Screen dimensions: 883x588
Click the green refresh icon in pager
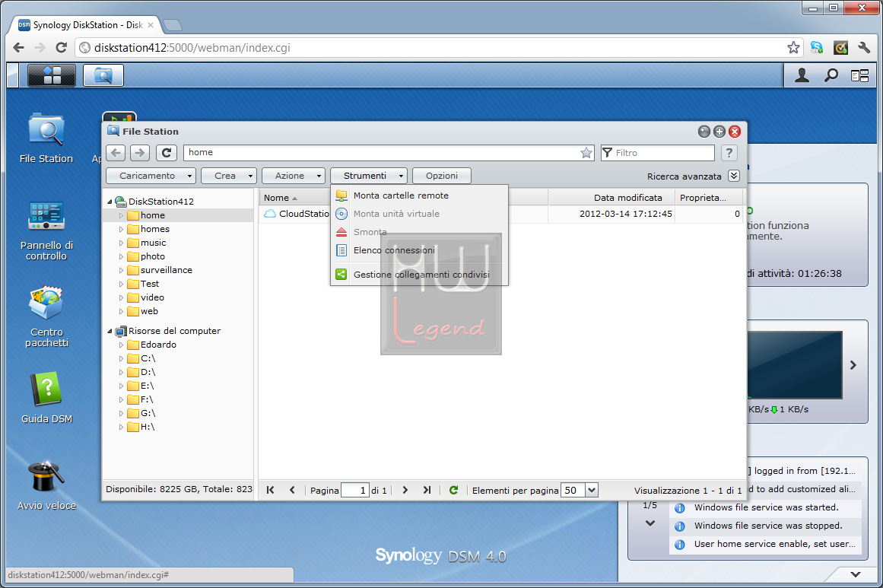click(x=453, y=490)
